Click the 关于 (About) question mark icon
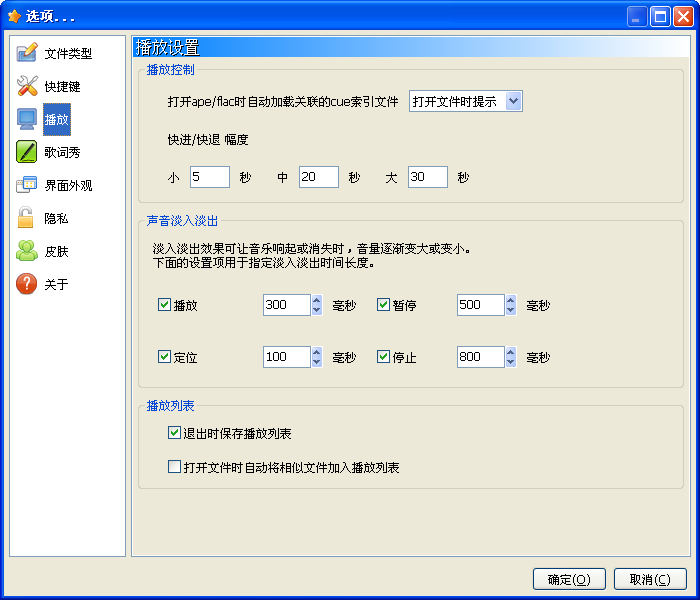The image size is (700, 600). (27, 284)
